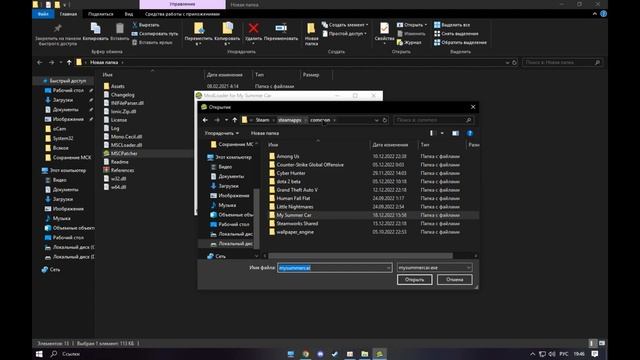This screenshot has width=640, height=360.
Task: Open the notification center icon on the taskbar
Action: tap(595, 354)
